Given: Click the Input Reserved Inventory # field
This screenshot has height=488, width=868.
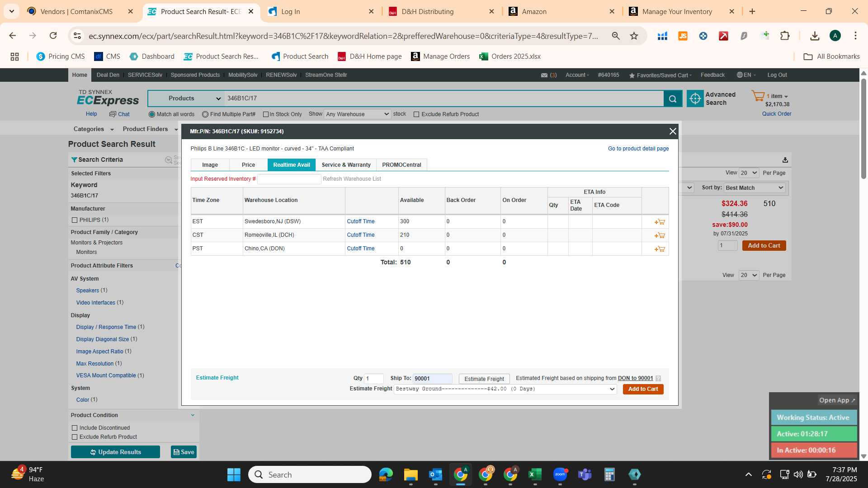Looking at the screenshot, I should [289, 179].
